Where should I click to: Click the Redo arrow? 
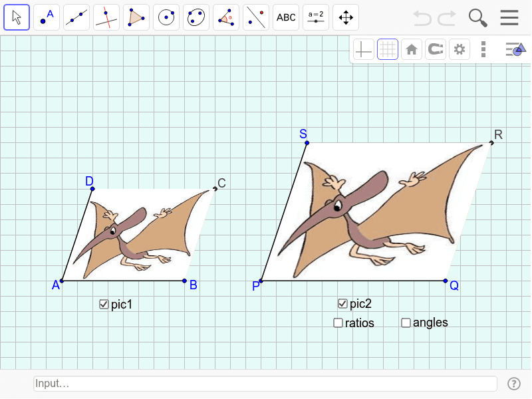click(x=446, y=18)
